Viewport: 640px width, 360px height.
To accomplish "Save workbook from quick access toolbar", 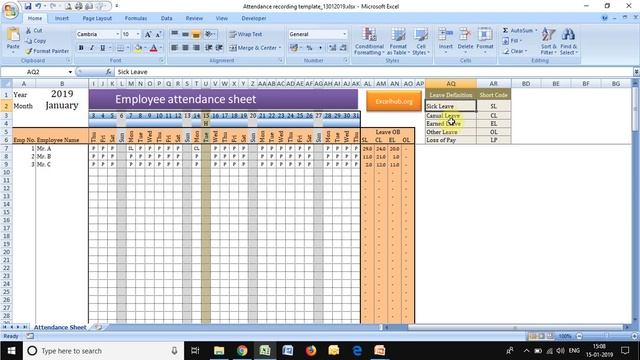I will 28,6.
